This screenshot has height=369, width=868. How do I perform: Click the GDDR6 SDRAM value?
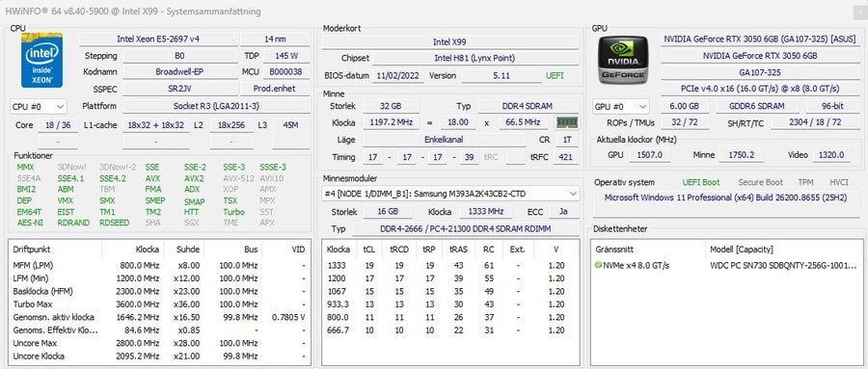tap(757, 106)
